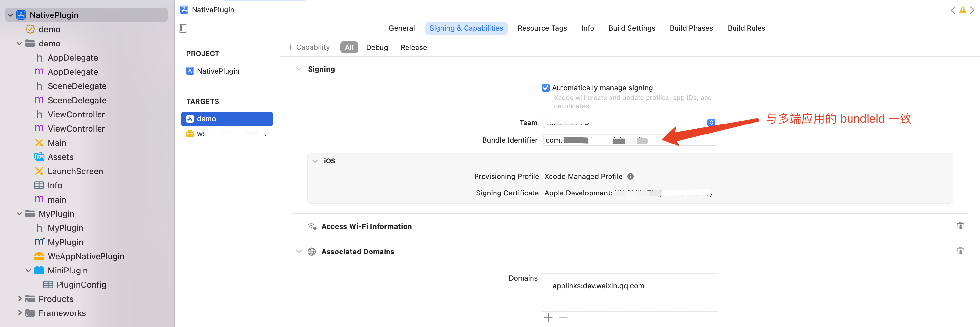Click the Assets catalog icon
This screenshot has width=980, height=327.
[39, 157]
